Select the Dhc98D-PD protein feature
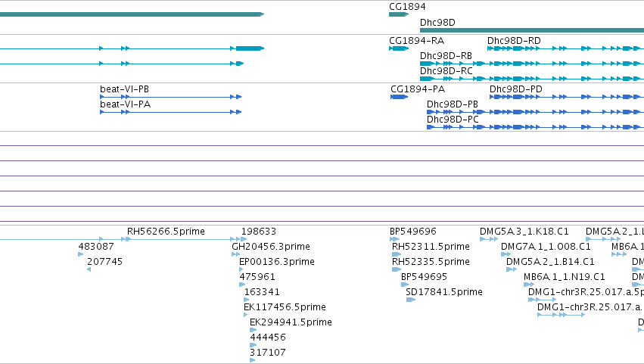This screenshot has width=644, height=364. 567,97
